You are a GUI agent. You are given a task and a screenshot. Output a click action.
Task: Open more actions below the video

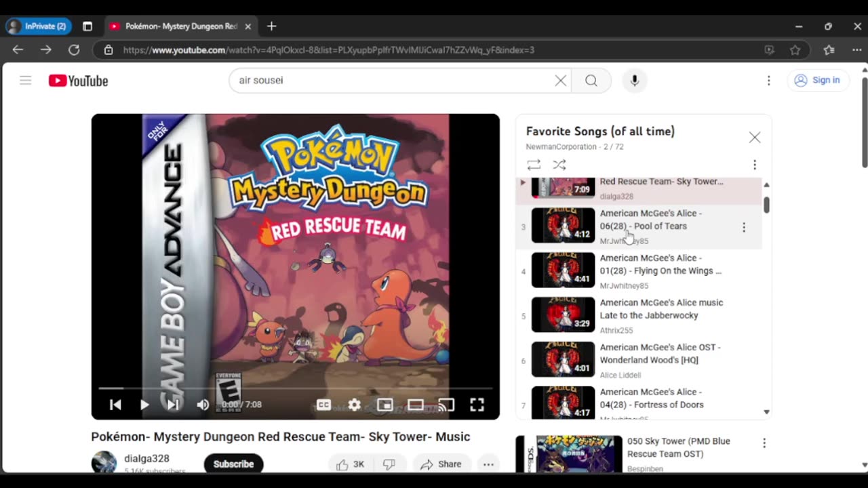(x=488, y=464)
